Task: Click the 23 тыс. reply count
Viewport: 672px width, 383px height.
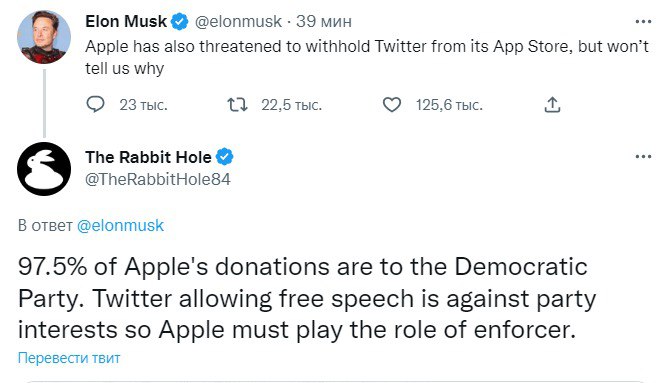Action: click(x=143, y=105)
